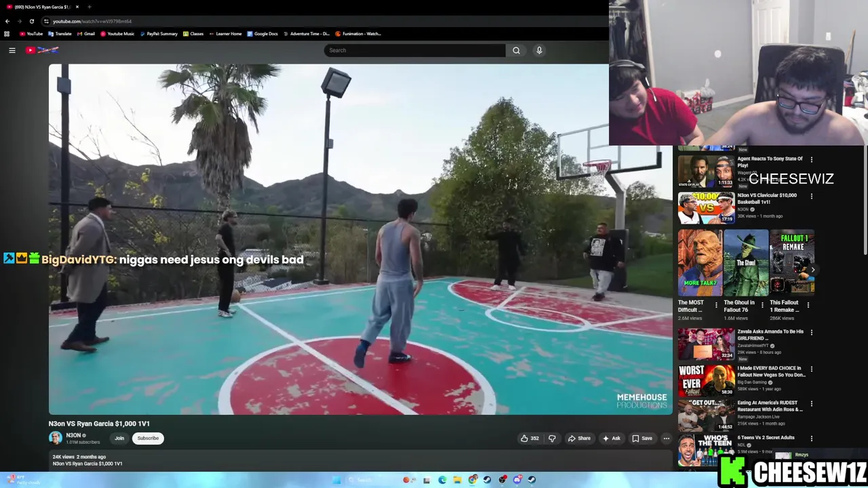This screenshot has width=868, height=488.
Task: Go to YouTube home via logo
Action: pyautogui.click(x=42, y=50)
